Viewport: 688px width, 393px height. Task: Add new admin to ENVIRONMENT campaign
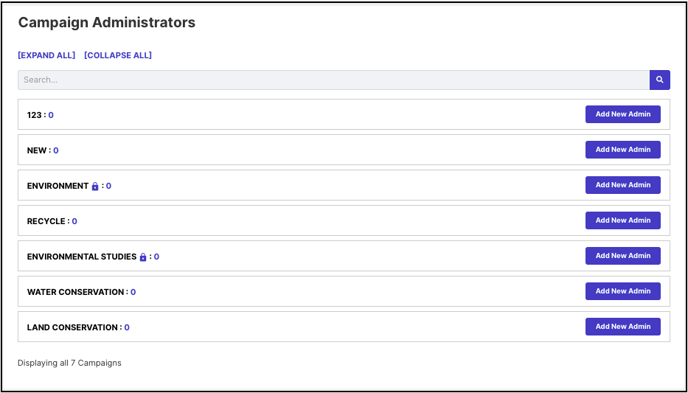point(623,185)
